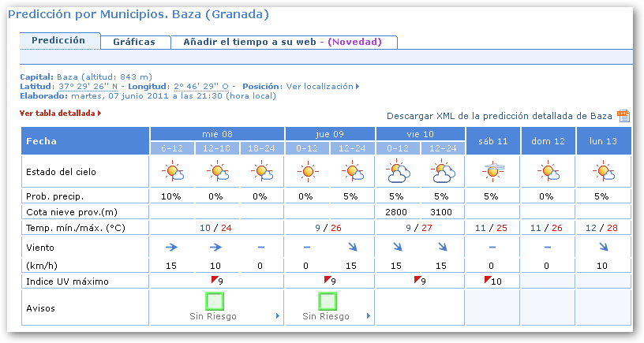
Task: Click Descargar XML de la predicción link
Action: 499,116
